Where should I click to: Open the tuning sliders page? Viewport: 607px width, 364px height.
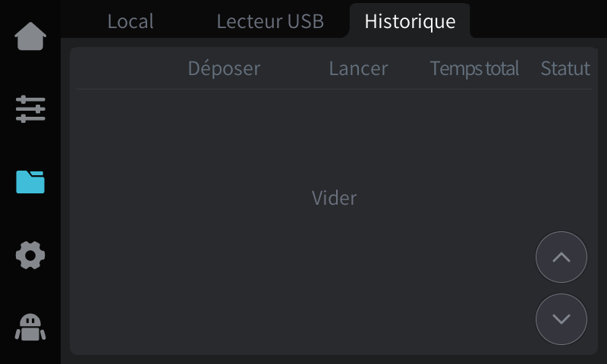30,109
